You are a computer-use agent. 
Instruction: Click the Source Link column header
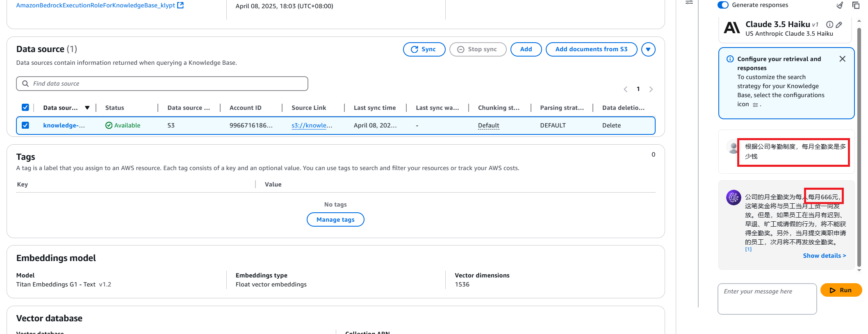[x=309, y=108]
